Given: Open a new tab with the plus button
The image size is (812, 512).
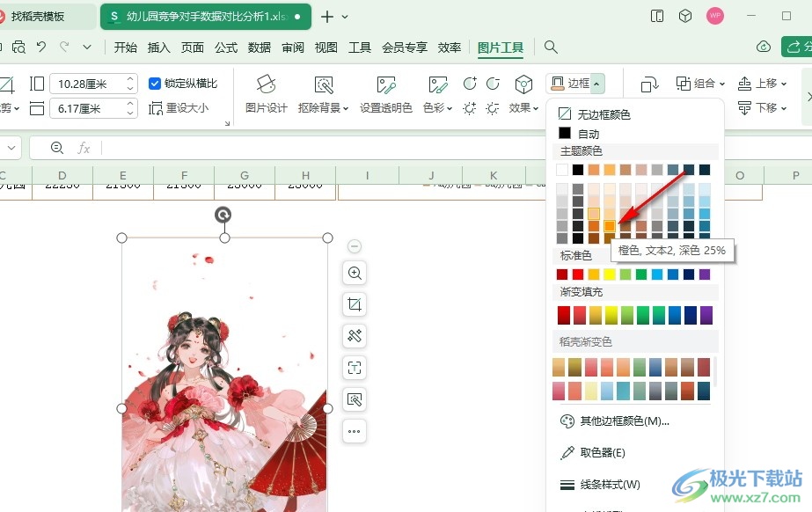Looking at the screenshot, I should tap(326, 17).
